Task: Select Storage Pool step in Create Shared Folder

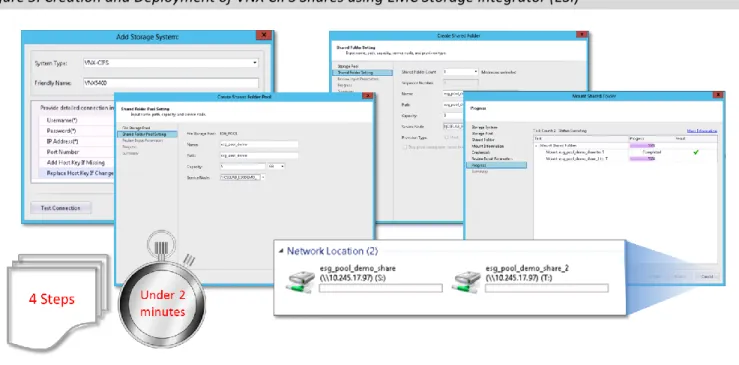Action: pyautogui.click(x=348, y=66)
